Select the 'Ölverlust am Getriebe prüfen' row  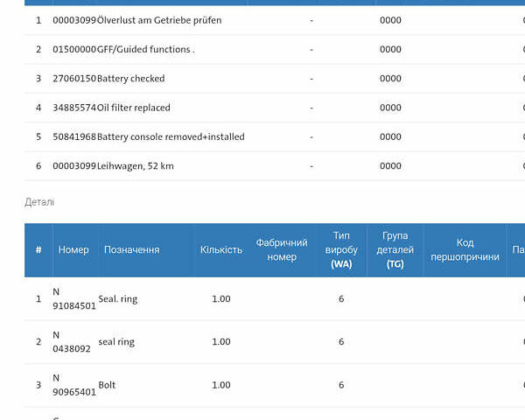click(159, 20)
